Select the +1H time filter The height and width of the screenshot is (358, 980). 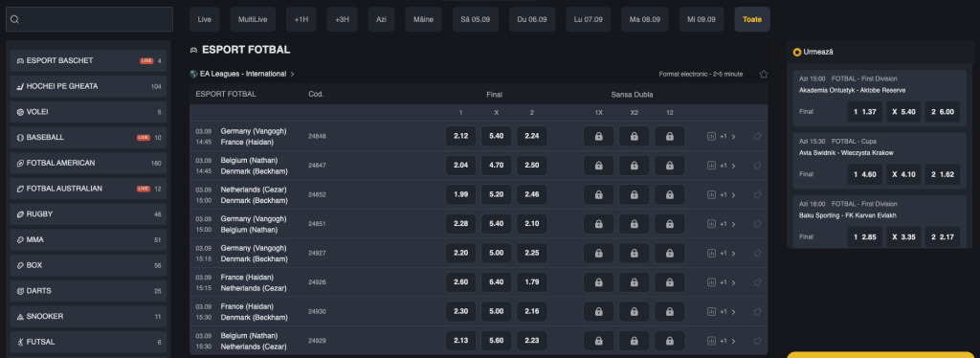tap(301, 19)
